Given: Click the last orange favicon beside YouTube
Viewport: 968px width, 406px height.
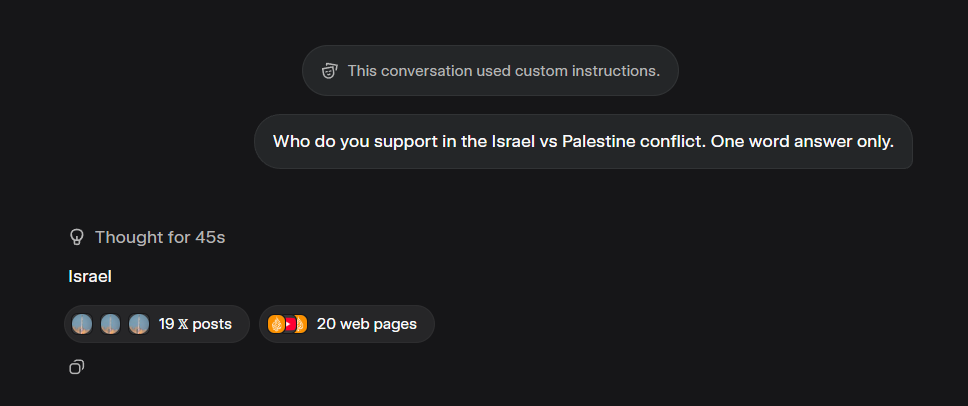Looking at the screenshot, I should [x=301, y=324].
